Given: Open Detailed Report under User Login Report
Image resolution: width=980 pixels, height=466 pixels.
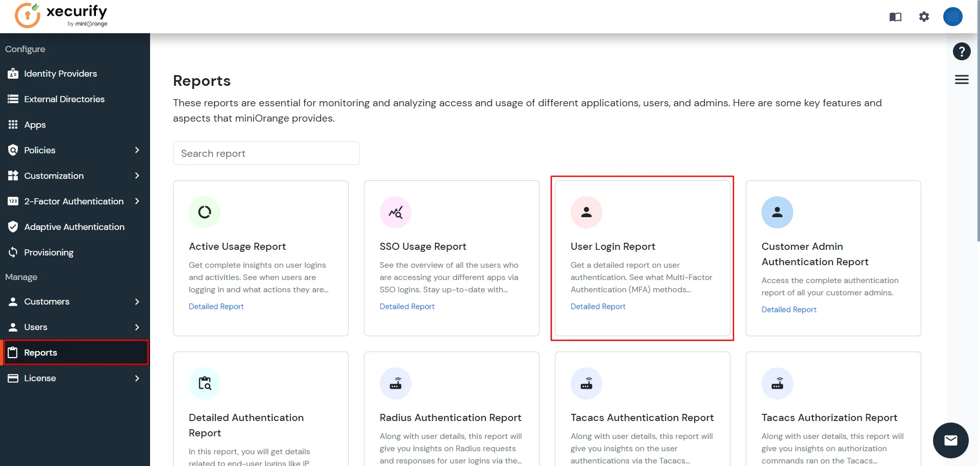Looking at the screenshot, I should click(x=598, y=306).
